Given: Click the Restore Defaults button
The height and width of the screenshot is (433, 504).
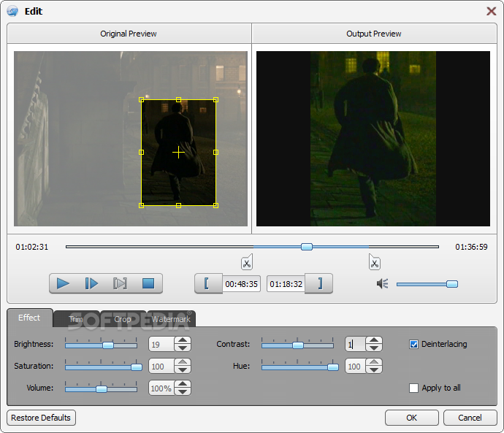Looking at the screenshot, I should [x=41, y=418].
